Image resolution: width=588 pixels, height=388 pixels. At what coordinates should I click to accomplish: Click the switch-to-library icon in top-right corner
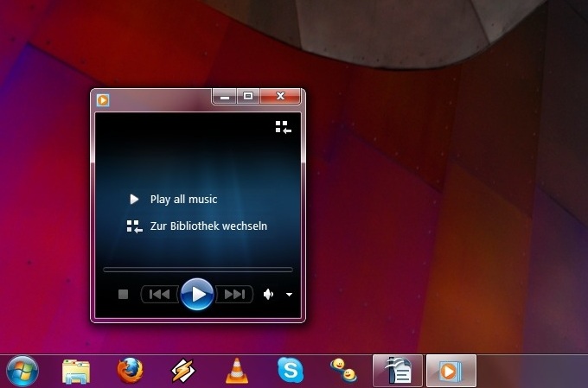point(284,127)
